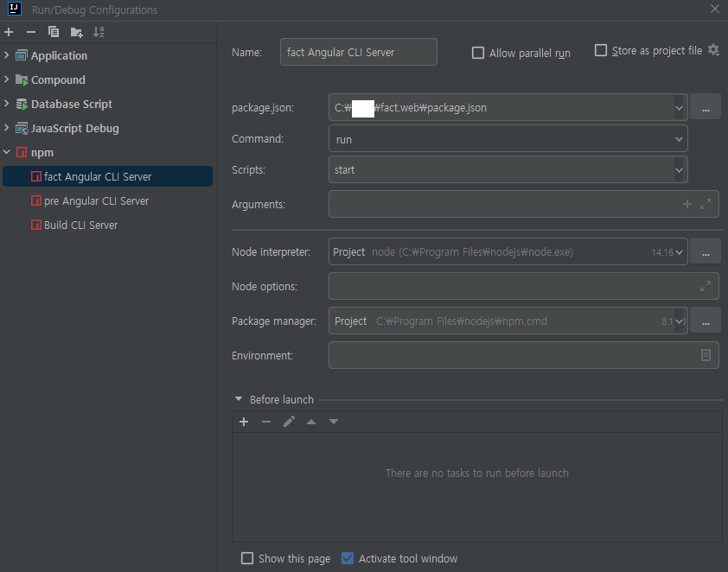Expand the Arguments field editor
This screenshot has height=572, width=728.
(x=706, y=204)
